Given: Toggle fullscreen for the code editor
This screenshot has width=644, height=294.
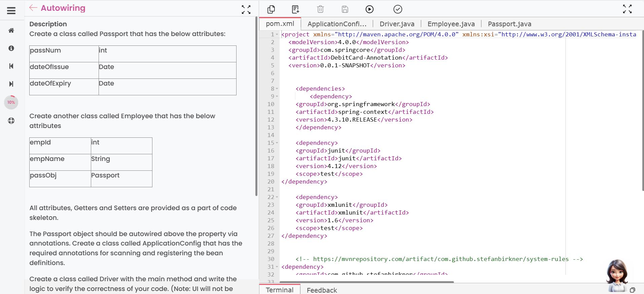Looking at the screenshot, I should [627, 9].
